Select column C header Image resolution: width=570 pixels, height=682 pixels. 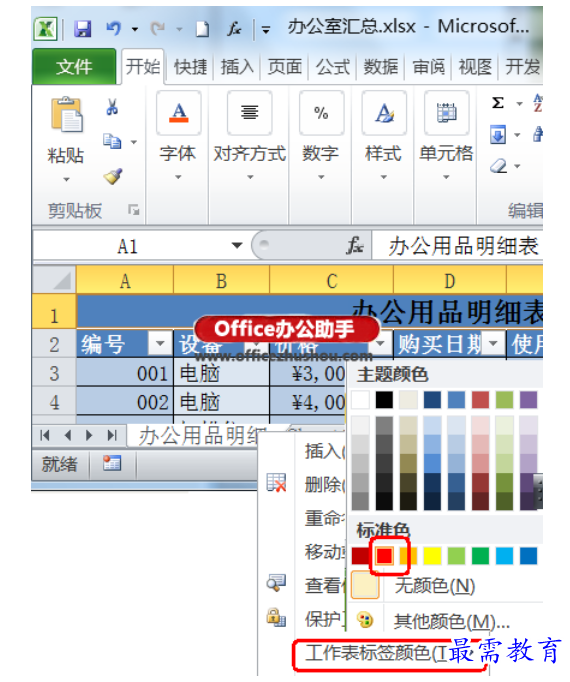(332, 281)
